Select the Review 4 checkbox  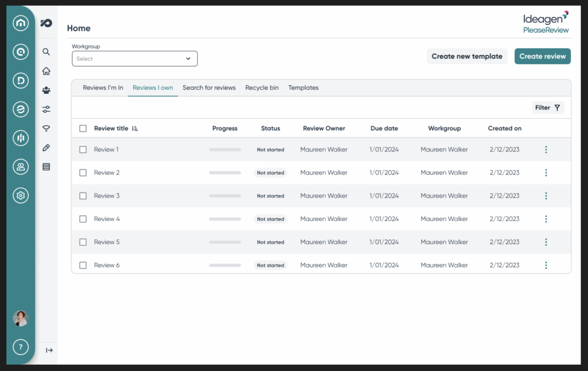point(83,219)
